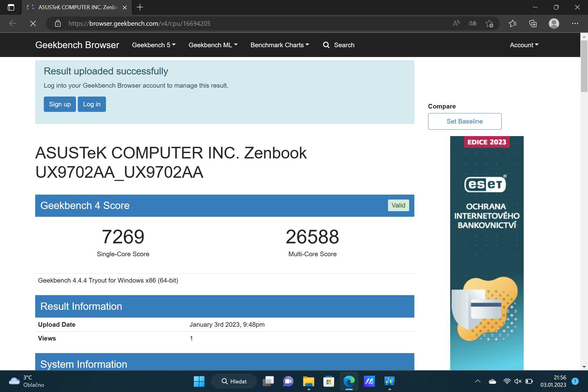
Task: Click the muted volume tray icon
Action: click(x=518, y=381)
